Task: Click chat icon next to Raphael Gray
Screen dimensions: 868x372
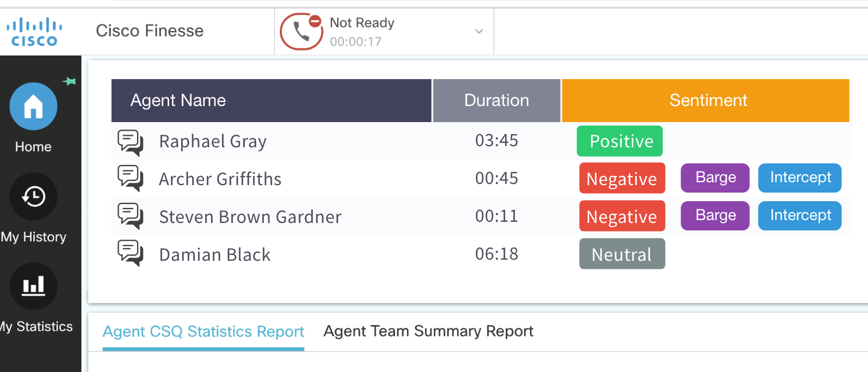Action: point(130,142)
